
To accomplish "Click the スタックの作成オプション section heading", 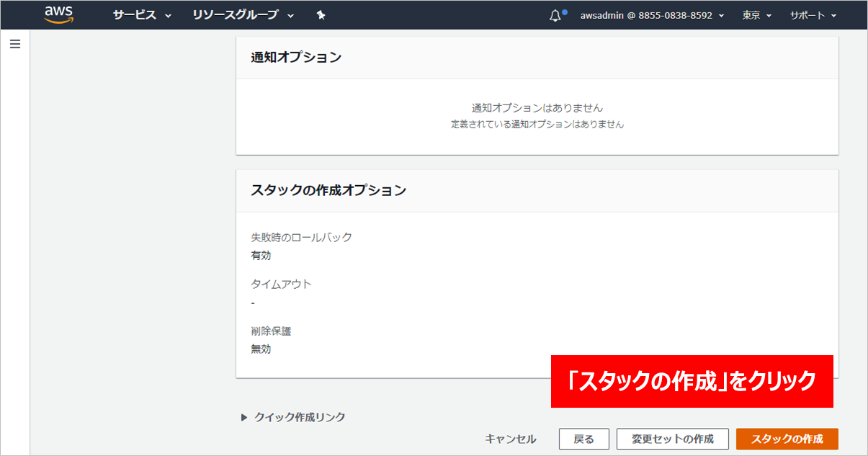I will coord(328,191).
